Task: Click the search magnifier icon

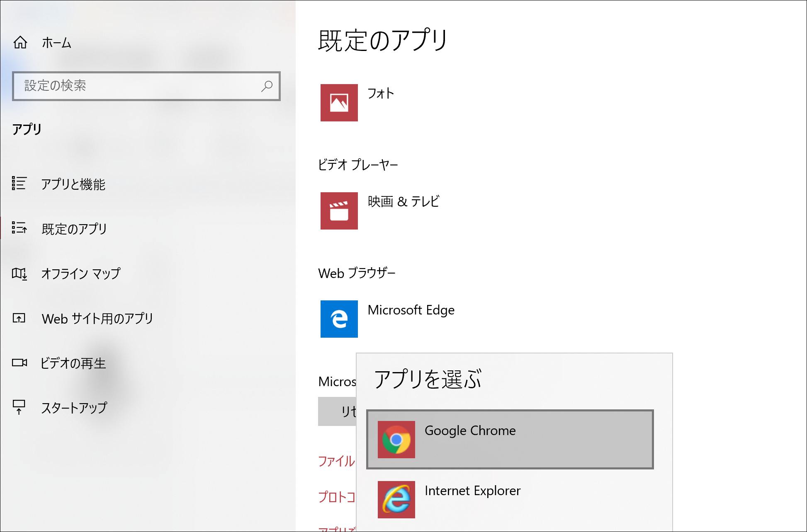Action: pos(267,86)
